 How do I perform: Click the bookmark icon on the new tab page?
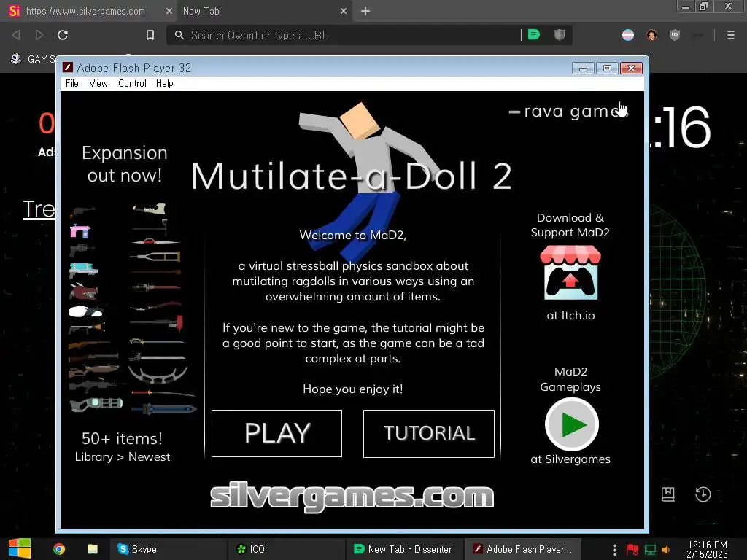pyautogui.click(x=668, y=494)
